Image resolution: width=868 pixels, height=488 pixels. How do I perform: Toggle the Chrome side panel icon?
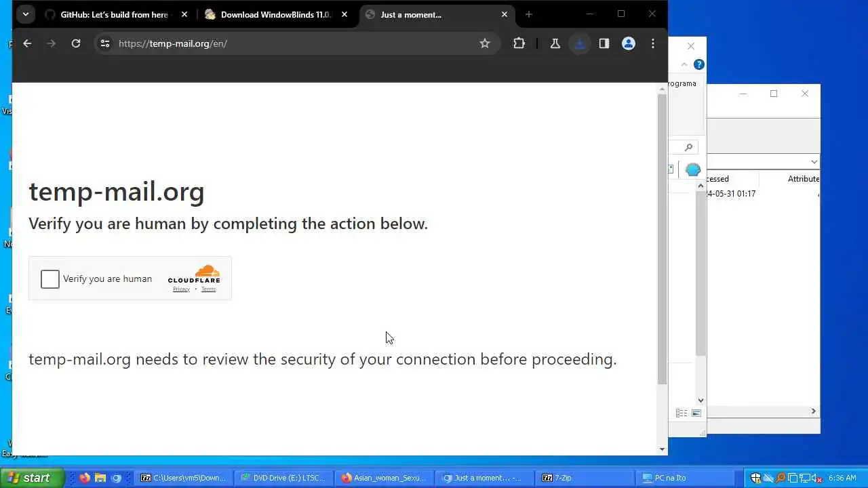pos(604,43)
